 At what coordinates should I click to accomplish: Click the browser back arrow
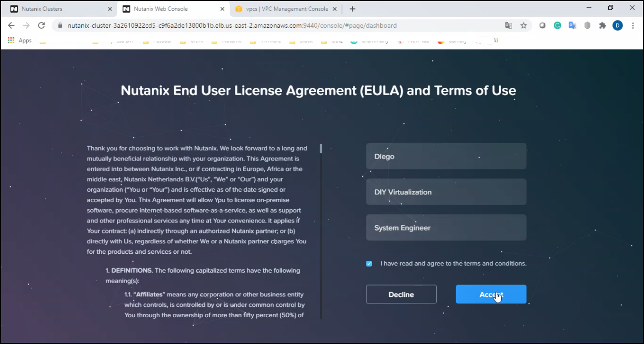point(11,25)
